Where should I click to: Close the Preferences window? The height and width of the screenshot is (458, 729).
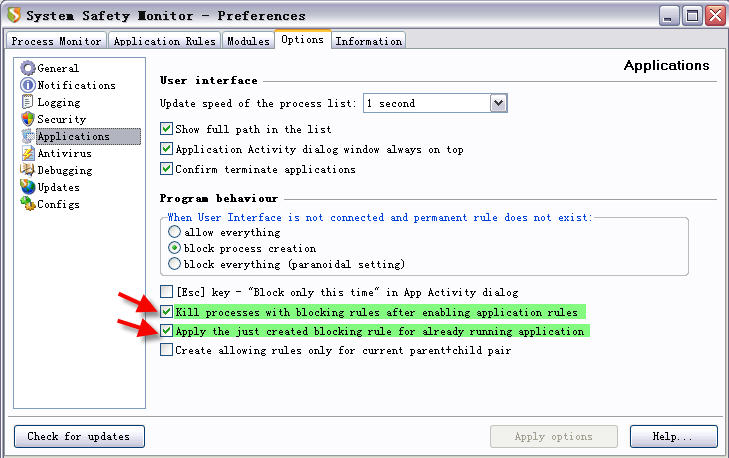tap(716, 16)
